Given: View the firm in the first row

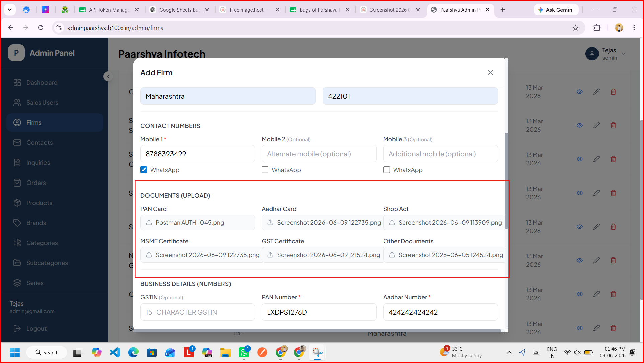Looking at the screenshot, I should click(580, 92).
